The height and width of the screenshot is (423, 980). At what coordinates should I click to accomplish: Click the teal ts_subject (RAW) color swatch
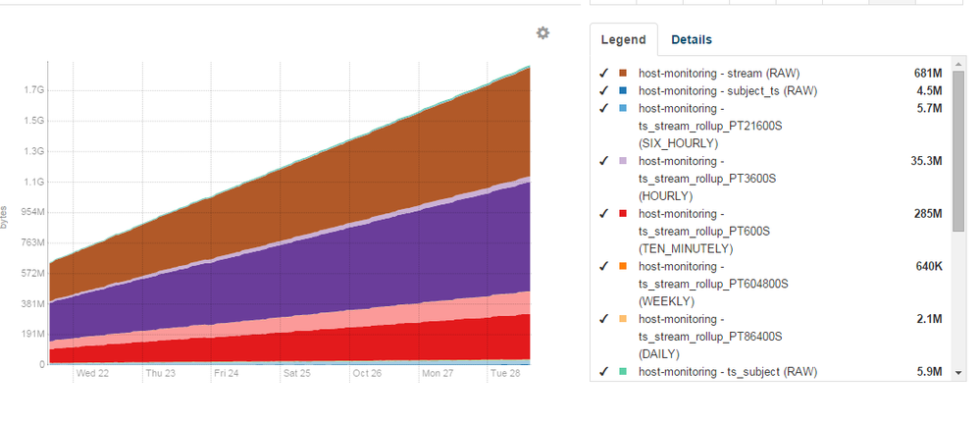(x=623, y=371)
